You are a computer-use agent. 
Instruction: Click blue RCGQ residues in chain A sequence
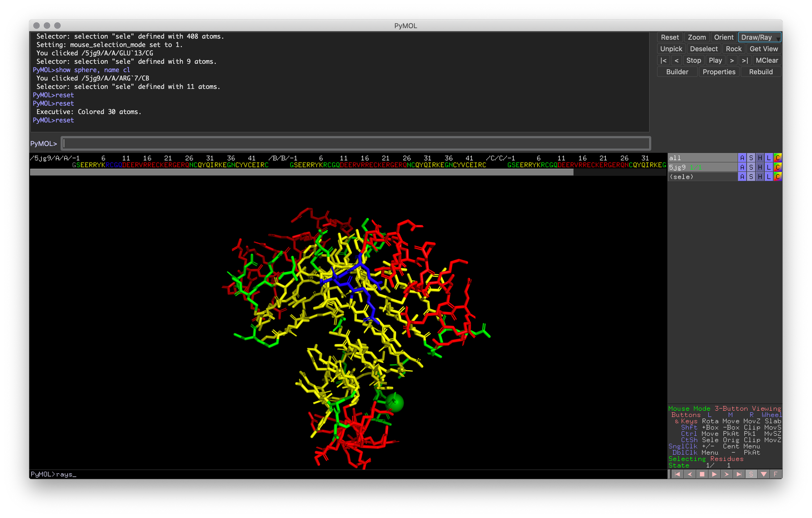pyautogui.click(x=114, y=165)
